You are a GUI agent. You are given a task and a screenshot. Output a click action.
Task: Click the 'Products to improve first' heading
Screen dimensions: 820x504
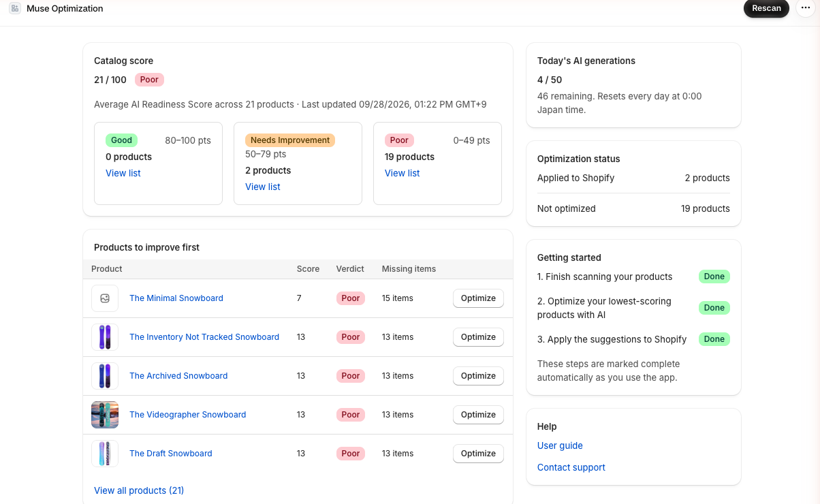click(146, 247)
